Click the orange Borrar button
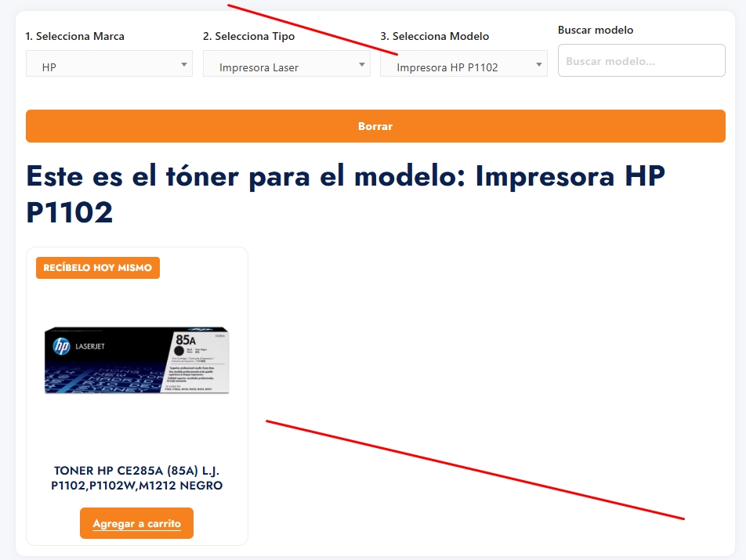Screen dimensions: 746x560 pos(375,126)
